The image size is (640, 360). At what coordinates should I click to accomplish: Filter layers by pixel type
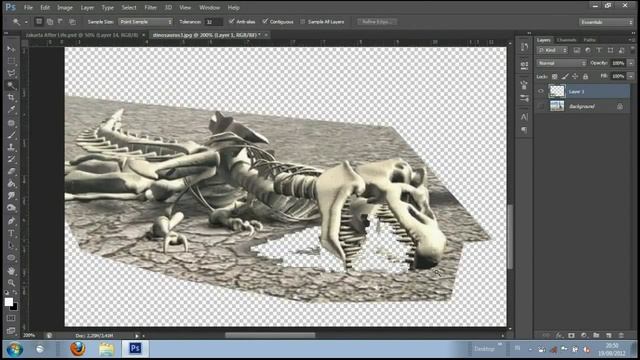[576, 50]
